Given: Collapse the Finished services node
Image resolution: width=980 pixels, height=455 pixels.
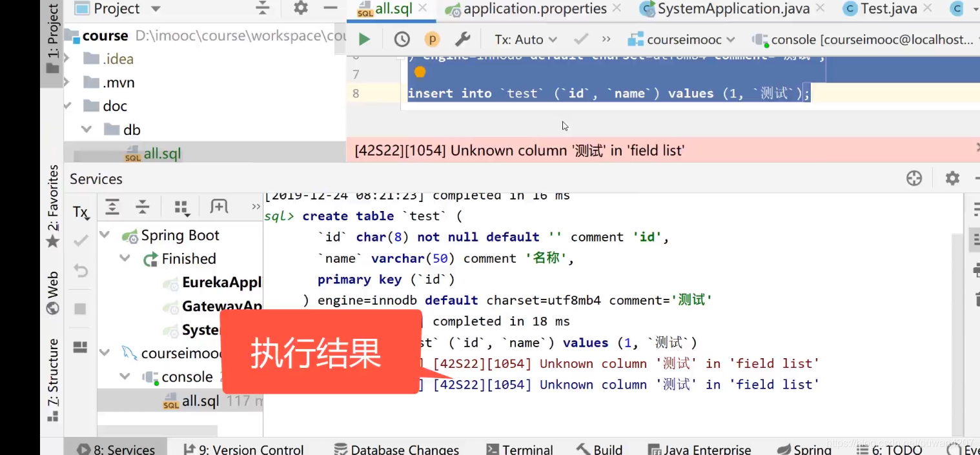Looking at the screenshot, I should pos(125,259).
